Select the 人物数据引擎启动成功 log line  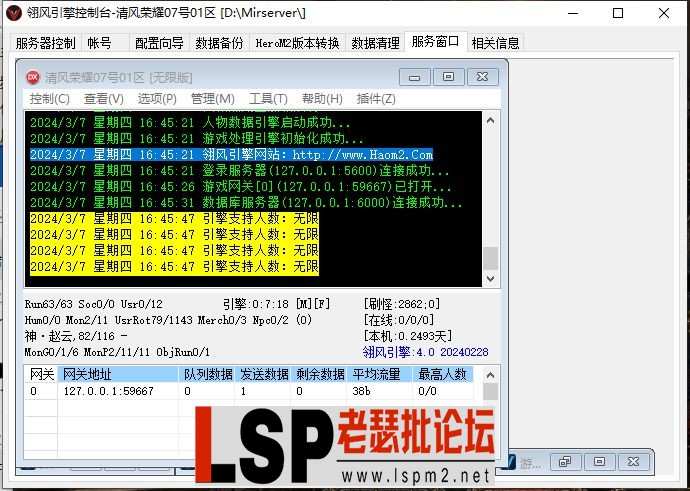(x=190, y=122)
